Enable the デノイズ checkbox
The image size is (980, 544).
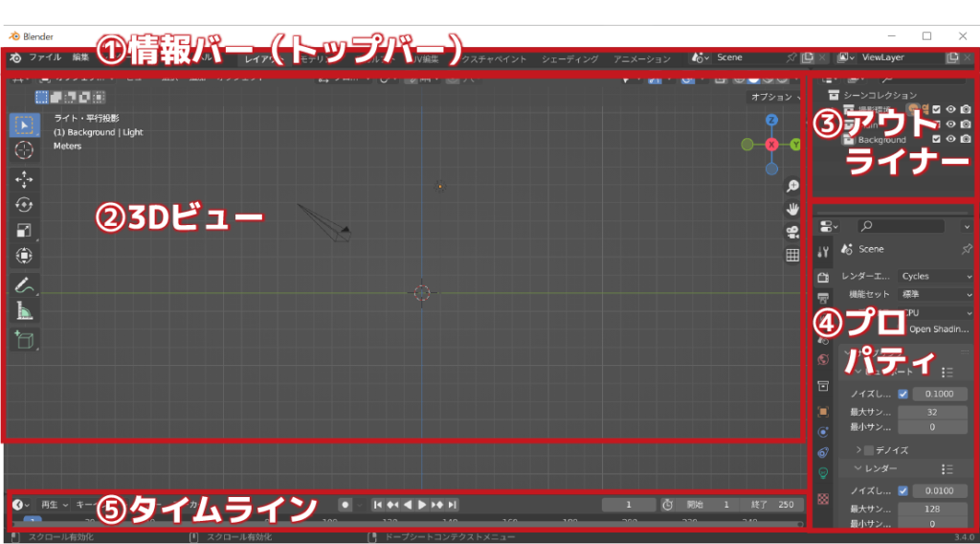pyautogui.click(x=869, y=450)
